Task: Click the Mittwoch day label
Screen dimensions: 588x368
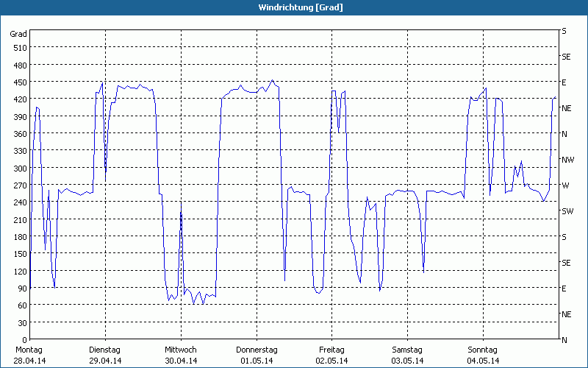Action: tap(180, 350)
